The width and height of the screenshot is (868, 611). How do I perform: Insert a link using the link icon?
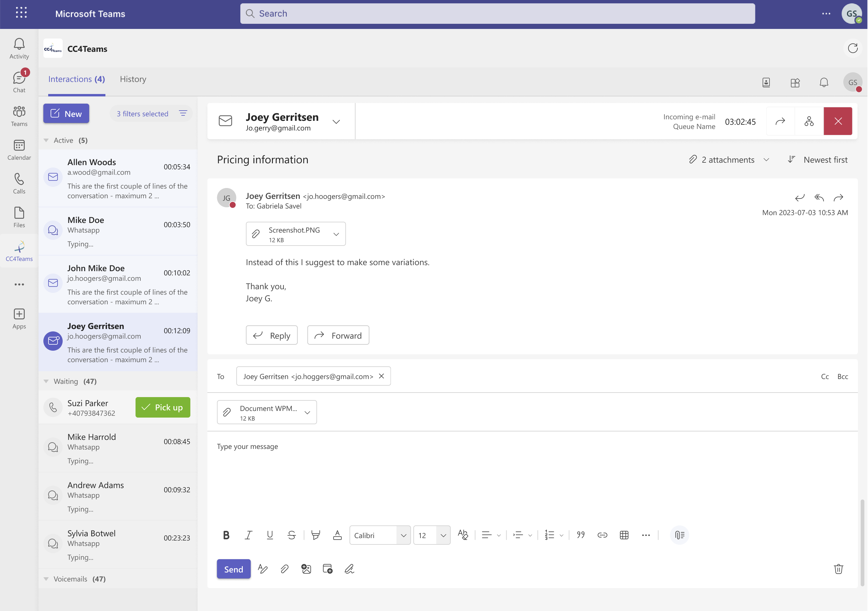(602, 534)
